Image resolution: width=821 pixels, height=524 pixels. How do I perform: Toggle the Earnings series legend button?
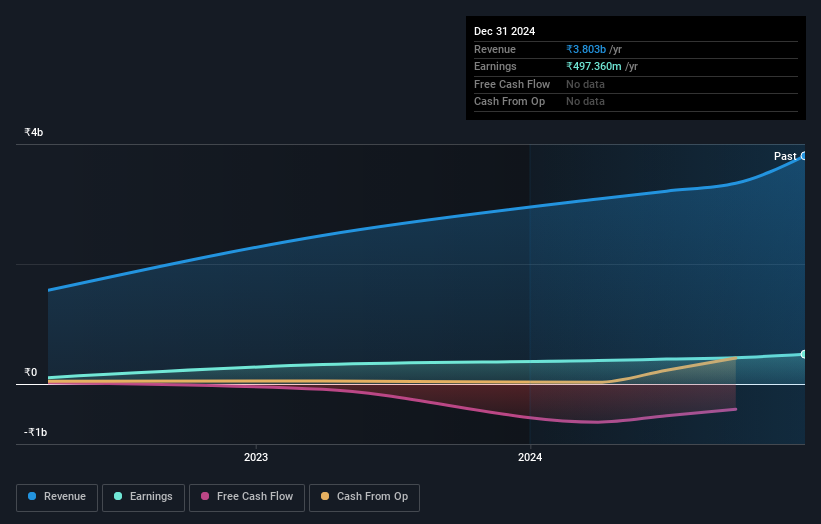[x=143, y=497]
